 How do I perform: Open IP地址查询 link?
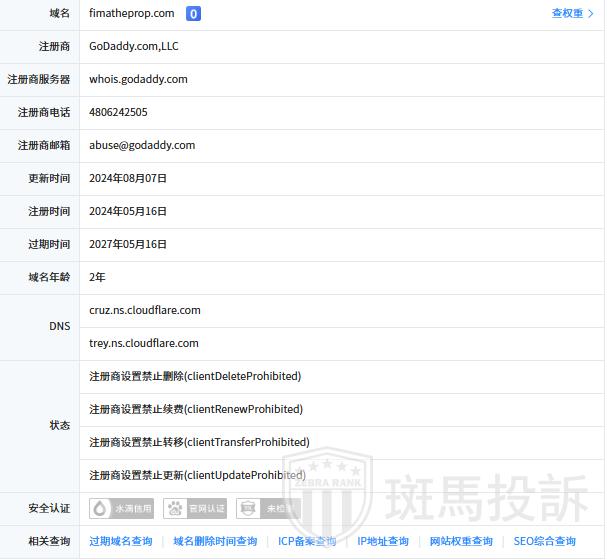pos(383,541)
